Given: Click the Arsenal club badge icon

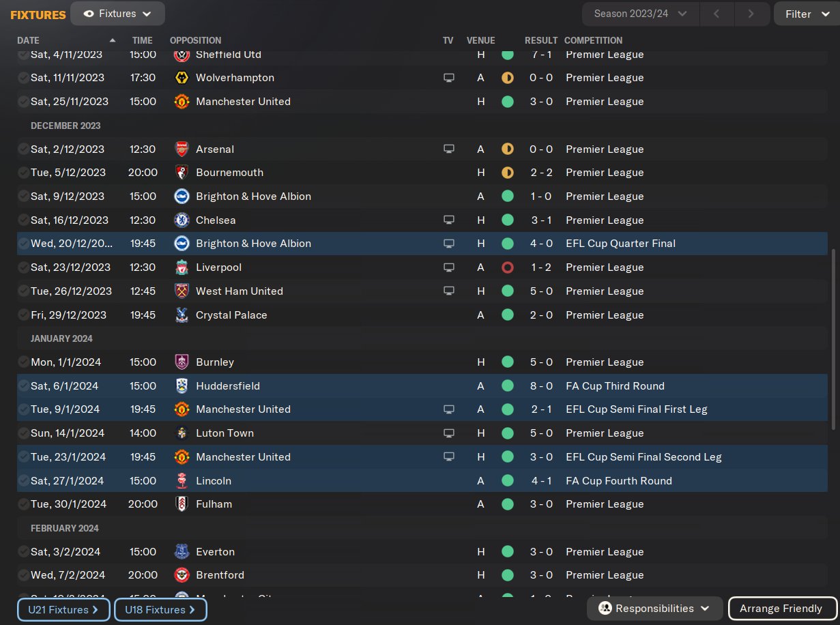Looking at the screenshot, I should tap(182, 149).
